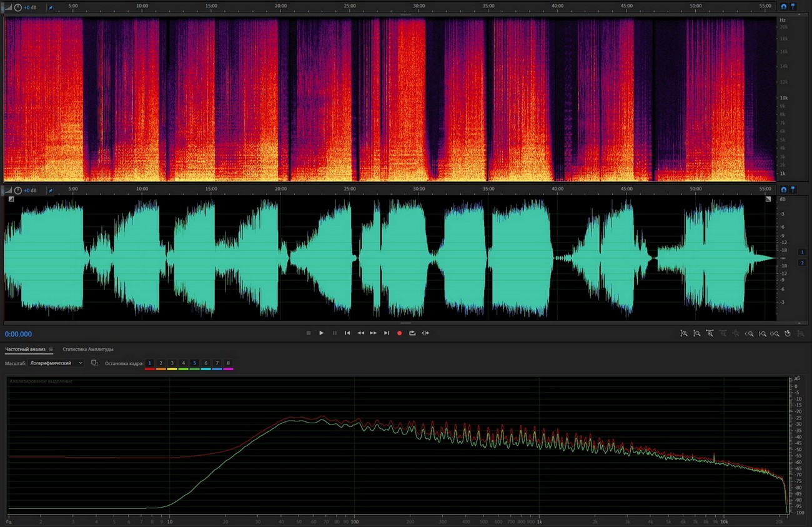
Task: Open the Частотный анализ panel menu
Action: coord(51,349)
